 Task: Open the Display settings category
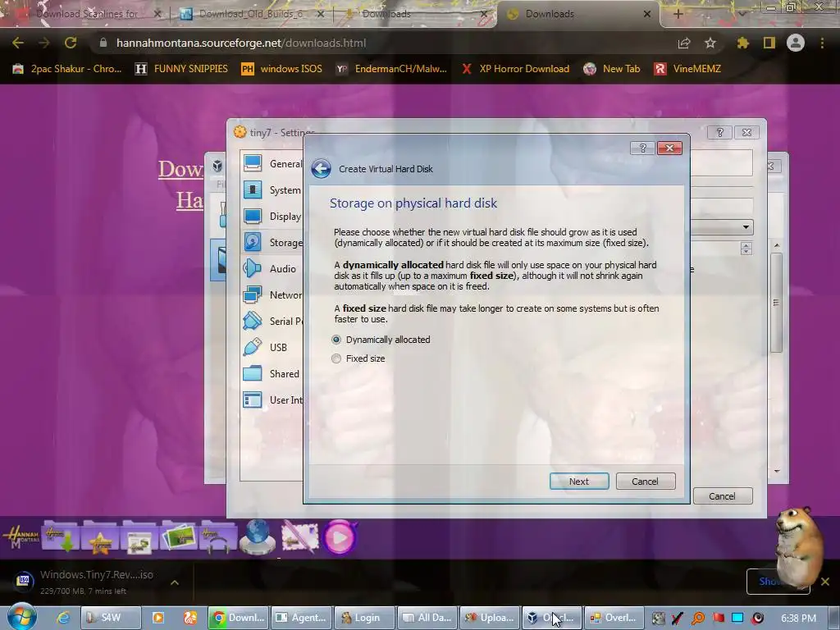(272, 216)
